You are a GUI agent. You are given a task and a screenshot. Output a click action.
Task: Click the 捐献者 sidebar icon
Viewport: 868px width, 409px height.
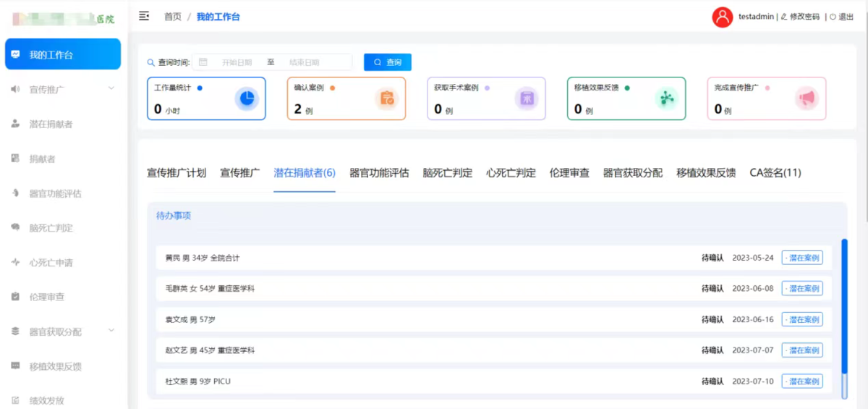[15, 159]
